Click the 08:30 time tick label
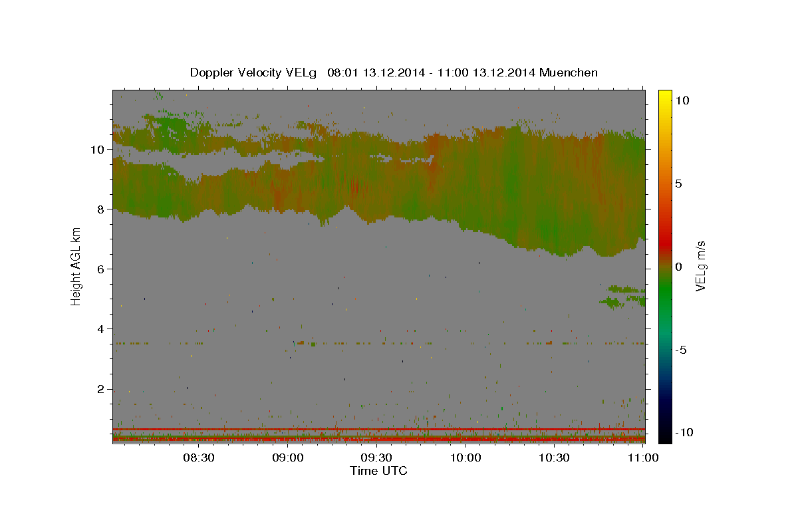Screen dimensions: 798x532 [199, 458]
